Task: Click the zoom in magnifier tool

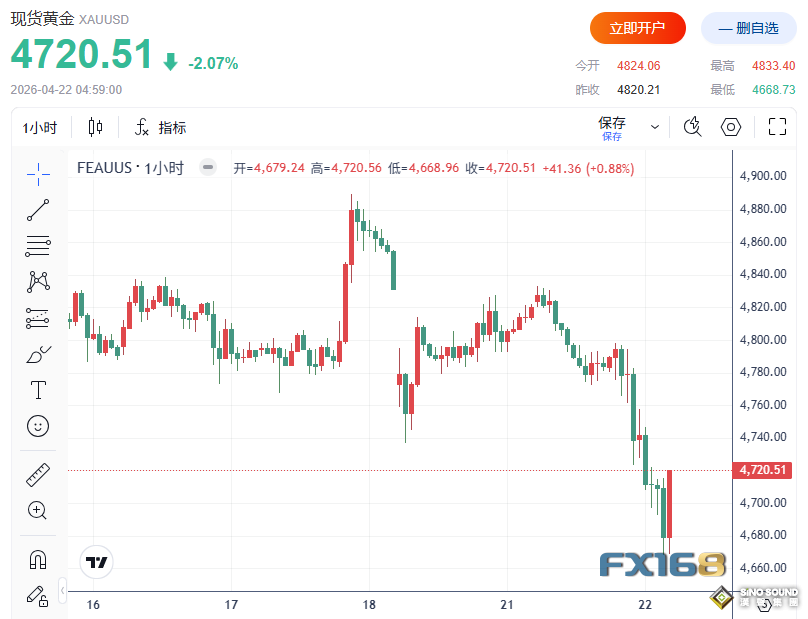Action: [x=38, y=511]
